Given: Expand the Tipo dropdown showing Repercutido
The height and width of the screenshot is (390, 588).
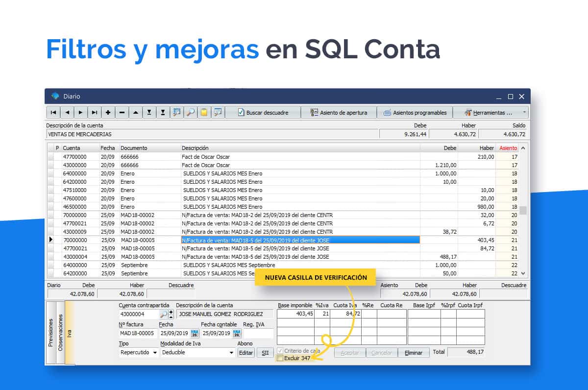Looking at the screenshot, I should point(155,353).
